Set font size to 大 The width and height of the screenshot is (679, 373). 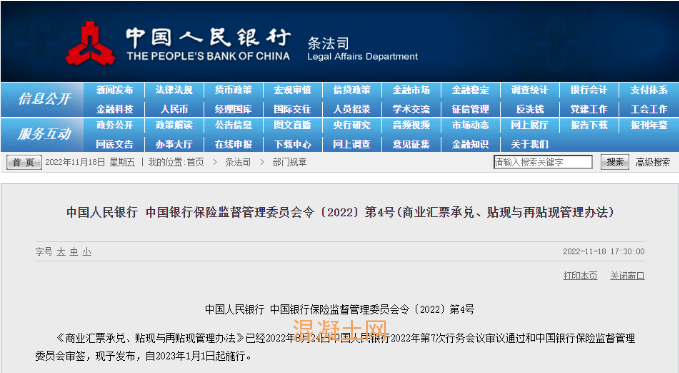[x=61, y=252]
